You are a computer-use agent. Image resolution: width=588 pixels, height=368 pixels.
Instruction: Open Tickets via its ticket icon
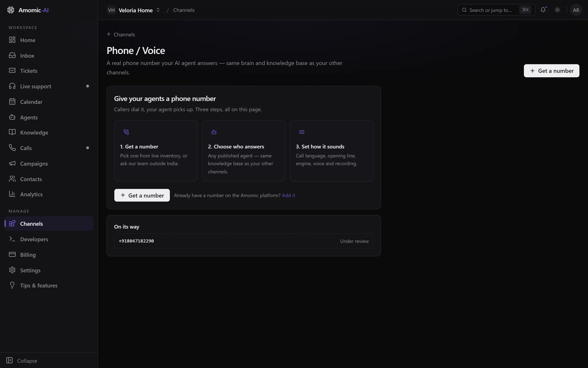pos(12,71)
